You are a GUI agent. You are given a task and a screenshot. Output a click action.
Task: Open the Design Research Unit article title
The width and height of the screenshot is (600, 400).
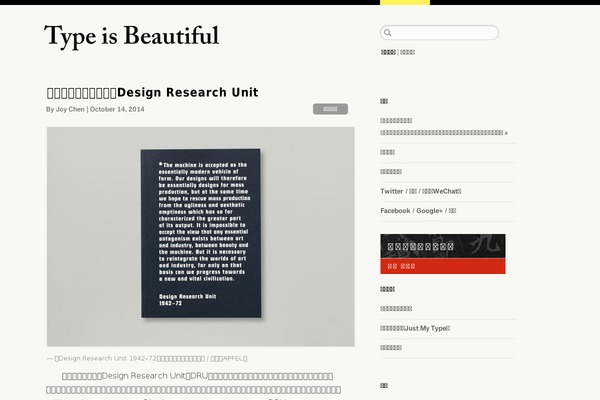(152, 93)
